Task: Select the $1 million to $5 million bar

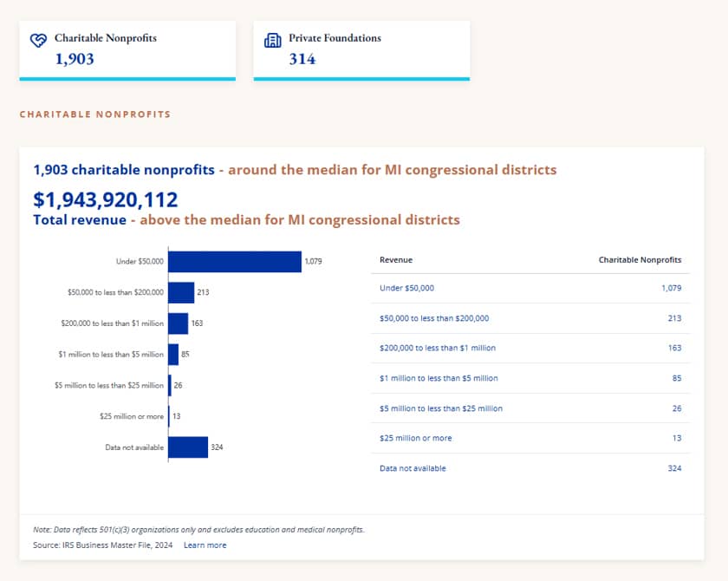Action: (x=173, y=355)
